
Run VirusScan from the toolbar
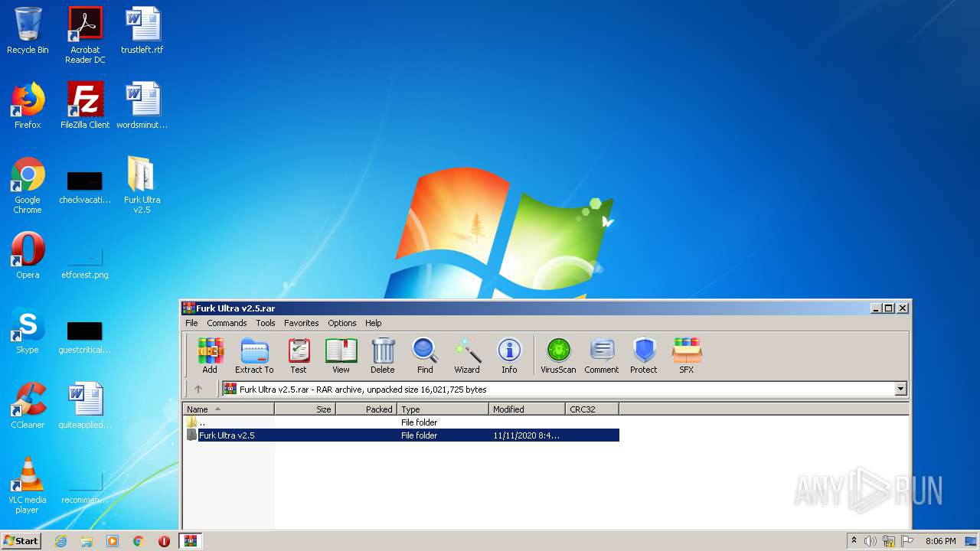(x=558, y=356)
